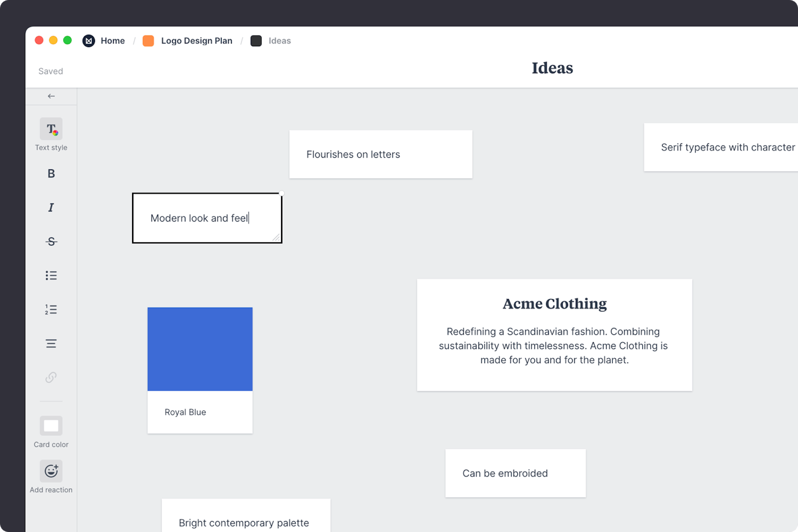Go to Home via the breadcrumb
The image size is (798, 532).
click(x=113, y=40)
